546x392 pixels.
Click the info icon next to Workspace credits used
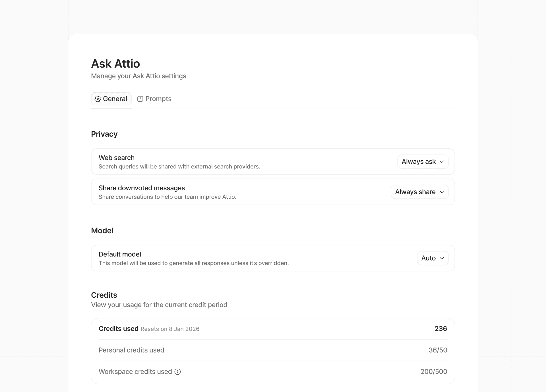177,372
